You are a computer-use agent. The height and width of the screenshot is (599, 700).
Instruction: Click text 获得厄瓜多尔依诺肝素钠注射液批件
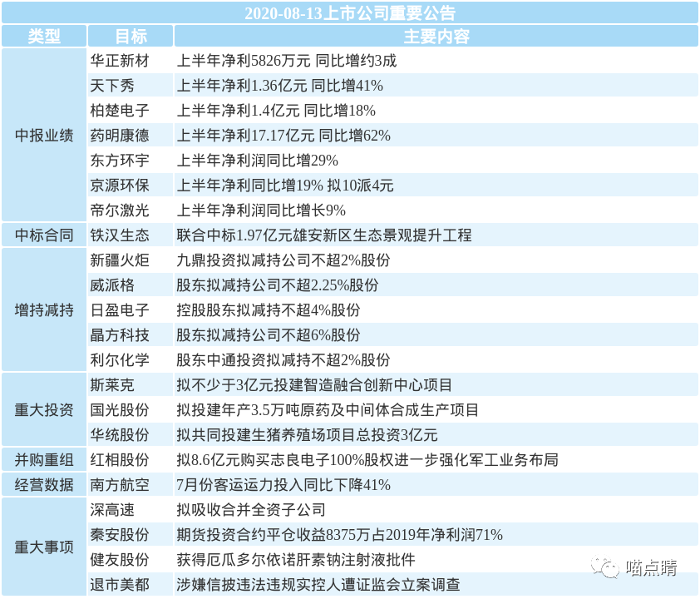pos(295,560)
